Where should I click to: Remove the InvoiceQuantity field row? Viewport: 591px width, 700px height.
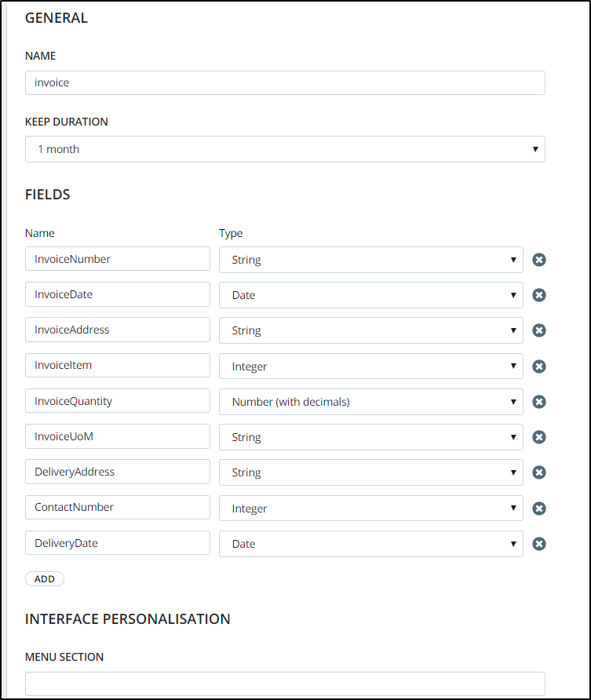(x=539, y=402)
